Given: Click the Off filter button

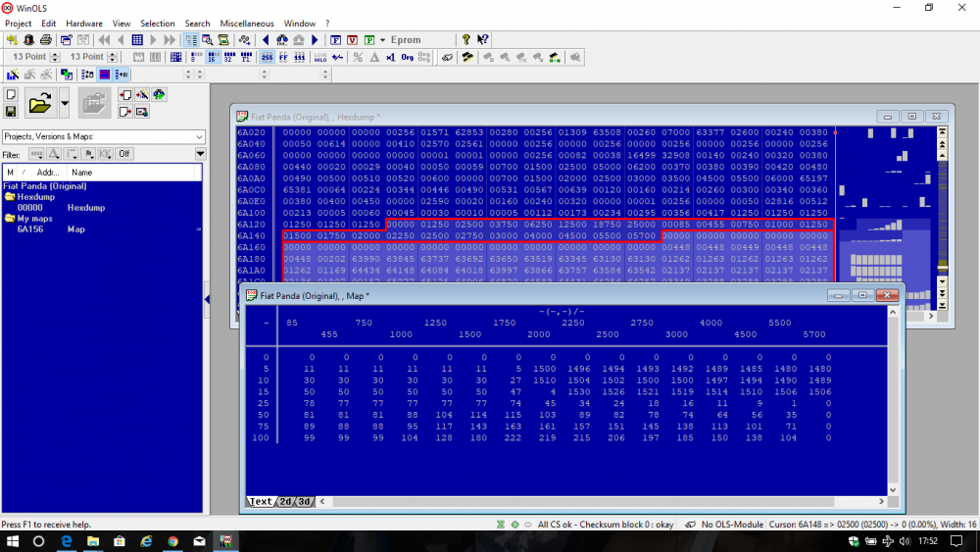Looking at the screenshot, I should click(124, 154).
